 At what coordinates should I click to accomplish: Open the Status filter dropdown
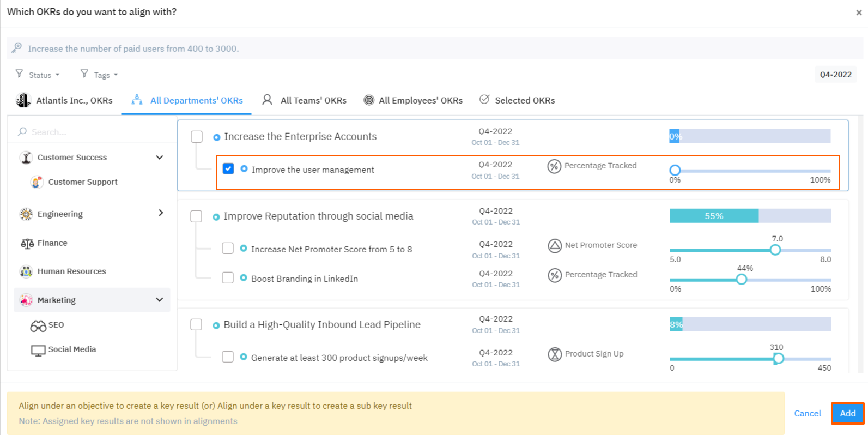(39, 75)
